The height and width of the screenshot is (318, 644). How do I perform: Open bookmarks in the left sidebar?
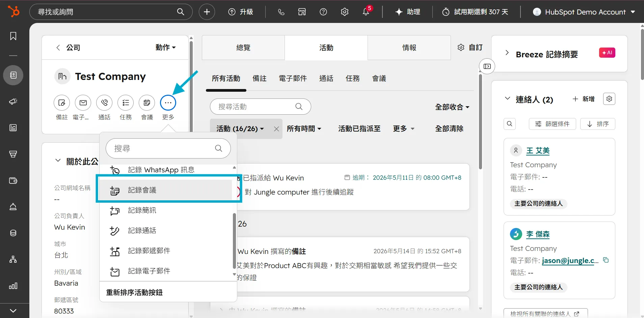click(x=13, y=36)
